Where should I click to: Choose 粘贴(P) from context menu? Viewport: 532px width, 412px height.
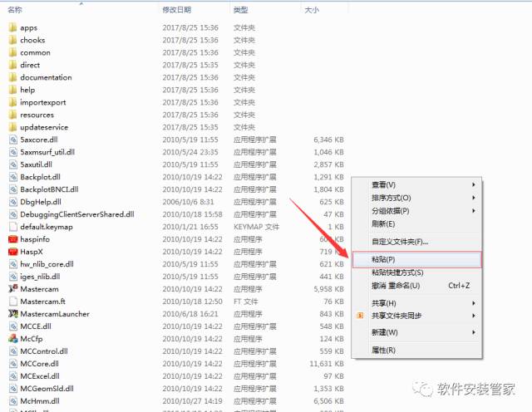pyautogui.click(x=384, y=260)
